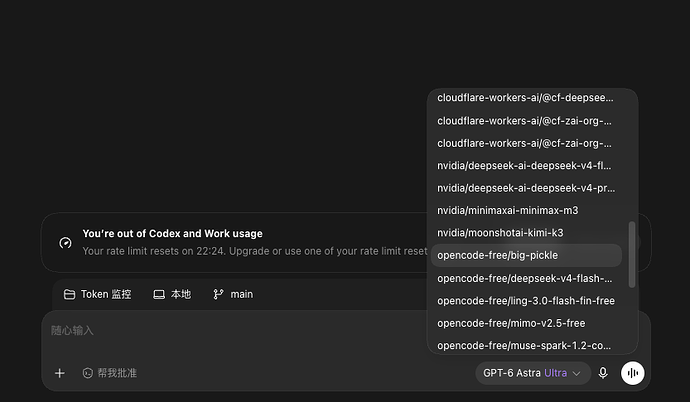690x402 pixels.
Task: Click the plus attach icon
Action: [59, 373]
